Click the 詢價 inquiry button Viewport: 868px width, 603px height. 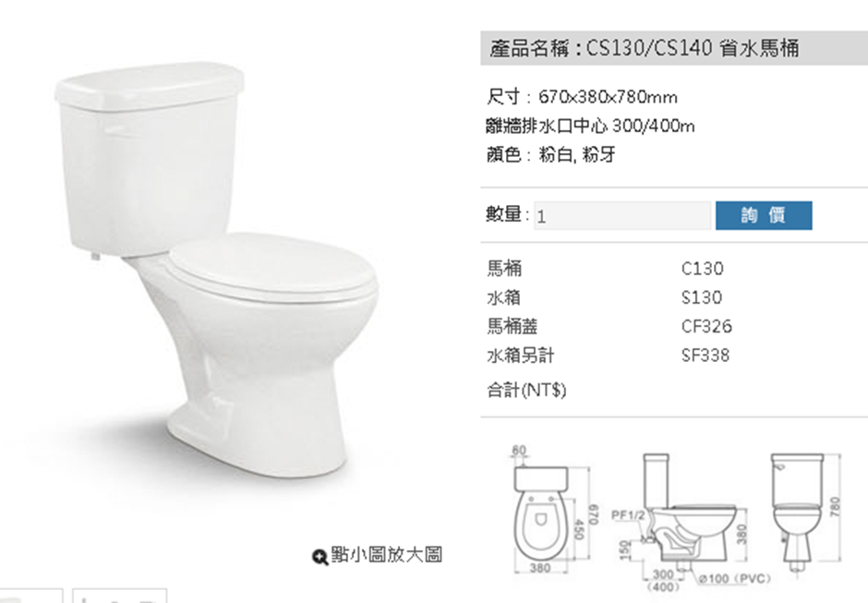[x=764, y=215]
